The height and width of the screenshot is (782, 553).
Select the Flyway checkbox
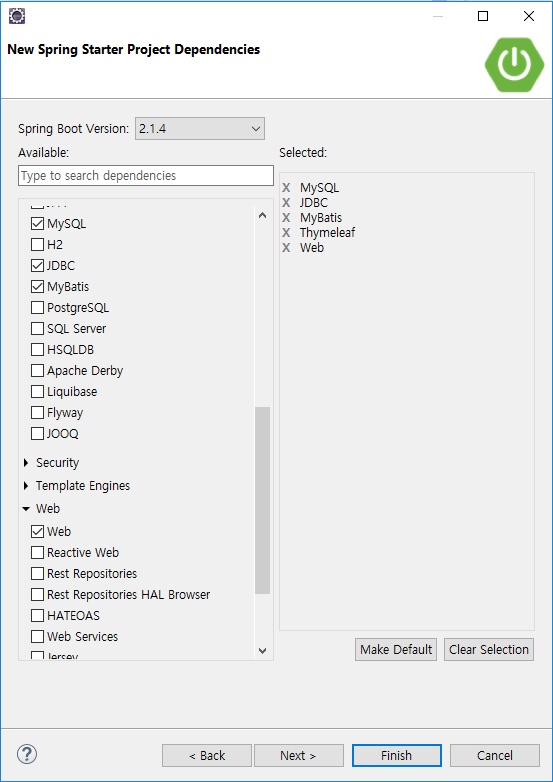pyautogui.click(x=37, y=412)
